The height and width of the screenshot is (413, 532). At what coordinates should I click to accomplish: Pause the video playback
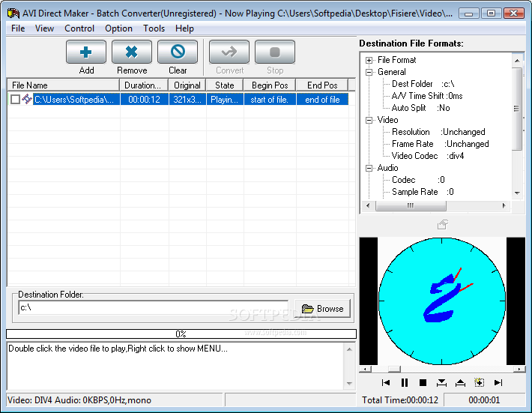click(405, 383)
